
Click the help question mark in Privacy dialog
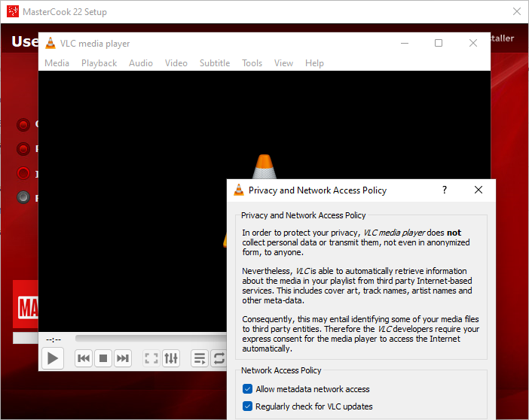tap(445, 190)
